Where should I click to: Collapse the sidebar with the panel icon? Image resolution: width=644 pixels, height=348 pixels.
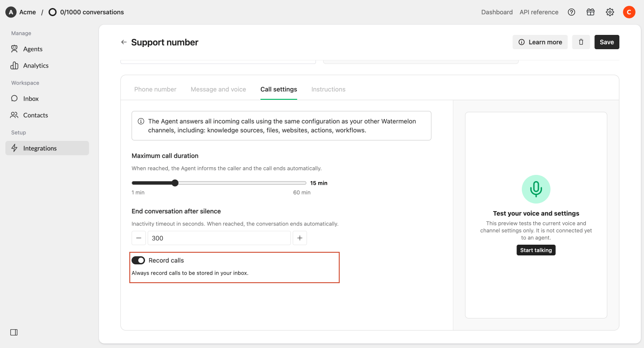click(x=14, y=332)
